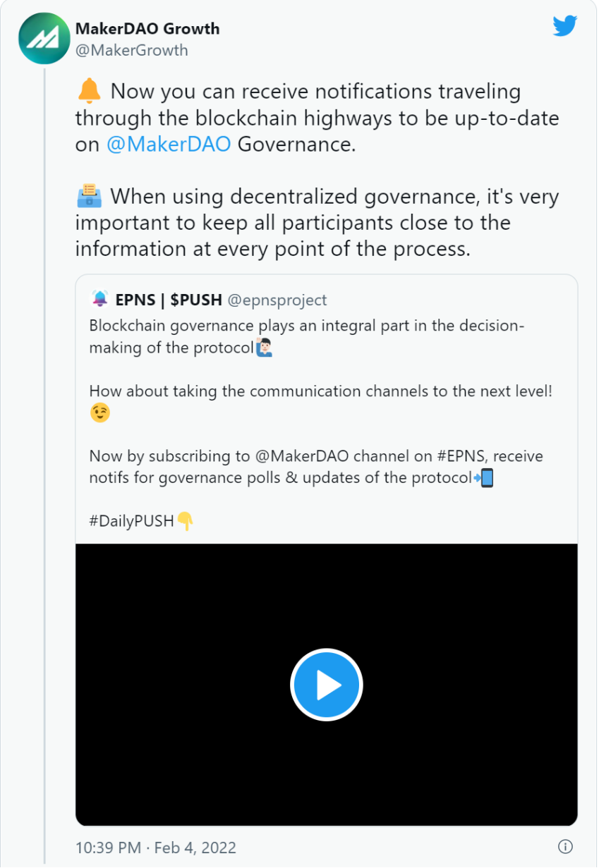Open the @MakerDAO mention link

(169, 144)
